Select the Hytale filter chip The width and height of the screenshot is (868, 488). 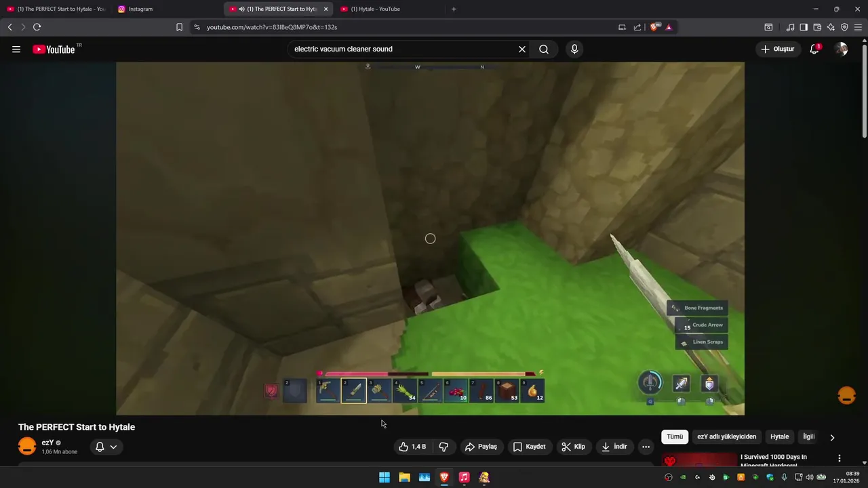tap(780, 437)
